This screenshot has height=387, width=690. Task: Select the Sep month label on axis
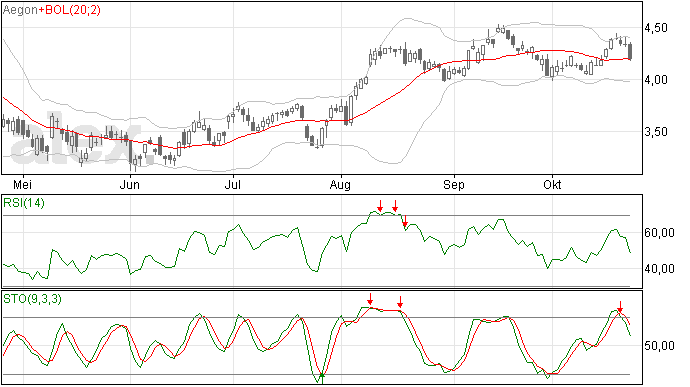click(454, 185)
